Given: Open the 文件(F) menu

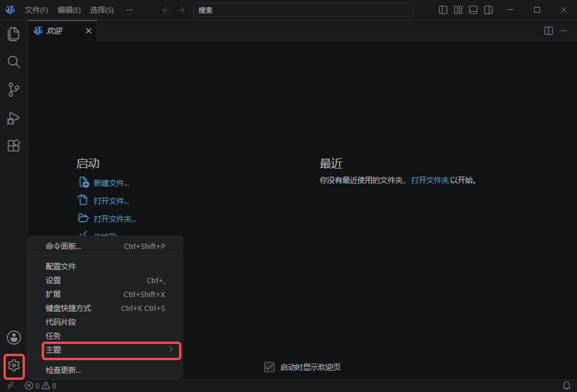Looking at the screenshot, I should pos(36,10).
